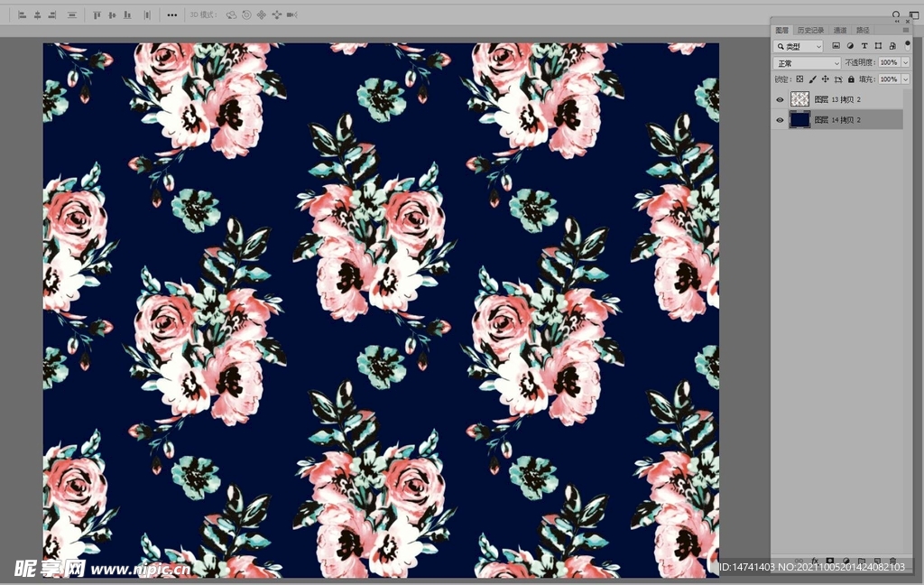Open the 不透明度 opacity slider arrow
Screen dimensions: 924x585
tap(906, 62)
